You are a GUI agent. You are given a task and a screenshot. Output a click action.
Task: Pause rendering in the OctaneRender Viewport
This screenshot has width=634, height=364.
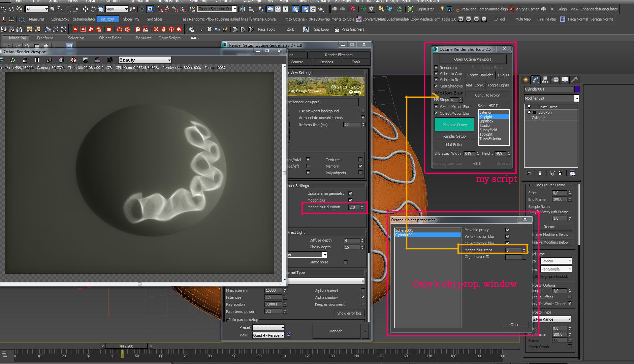click(37, 60)
